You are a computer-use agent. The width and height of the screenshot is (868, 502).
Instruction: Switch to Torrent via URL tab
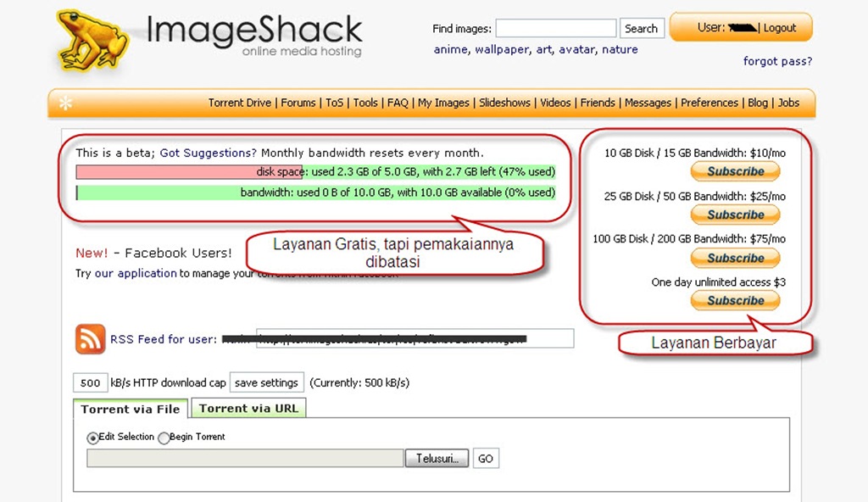point(248,409)
